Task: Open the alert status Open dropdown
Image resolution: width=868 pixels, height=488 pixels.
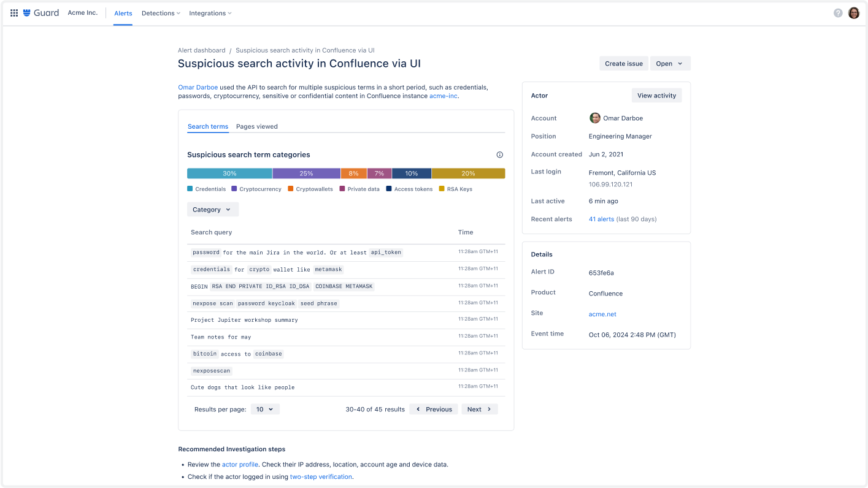Action: pos(670,63)
